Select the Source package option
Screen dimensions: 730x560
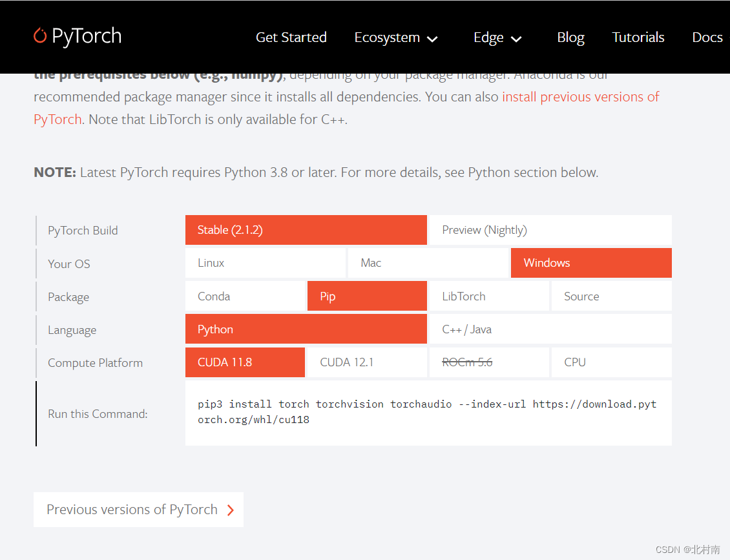(x=612, y=296)
